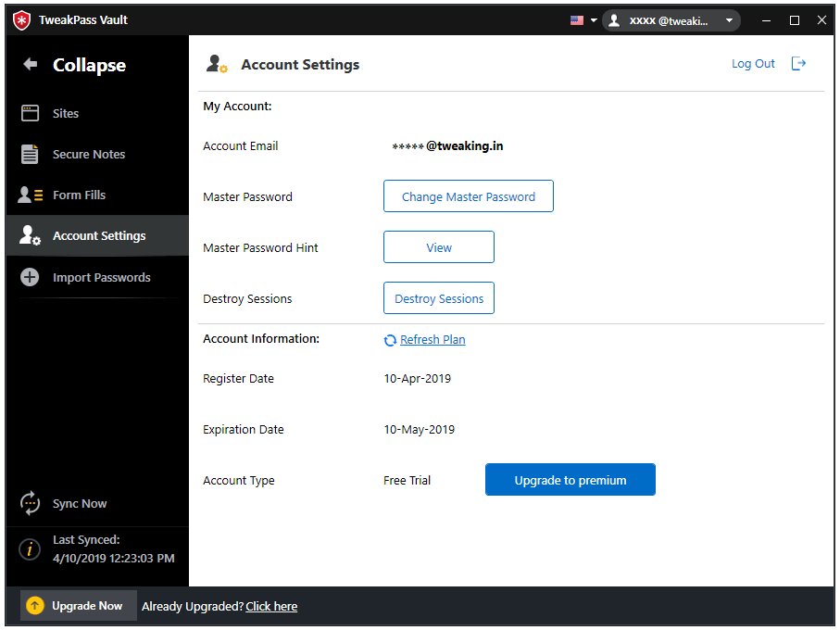Click the Last Synced info icon
The height and width of the screenshot is (630, 840).
point(29,548)
